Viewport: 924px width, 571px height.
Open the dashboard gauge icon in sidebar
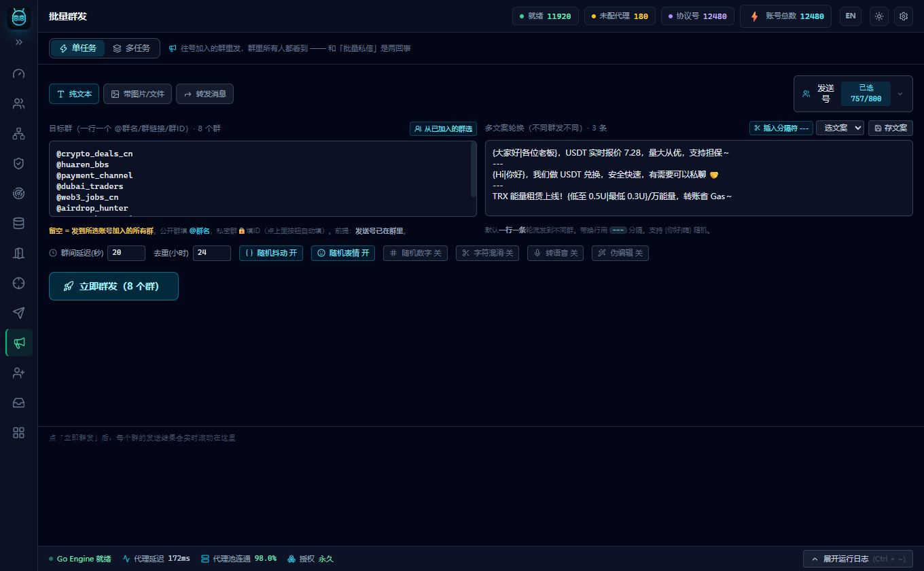point(19,73)
